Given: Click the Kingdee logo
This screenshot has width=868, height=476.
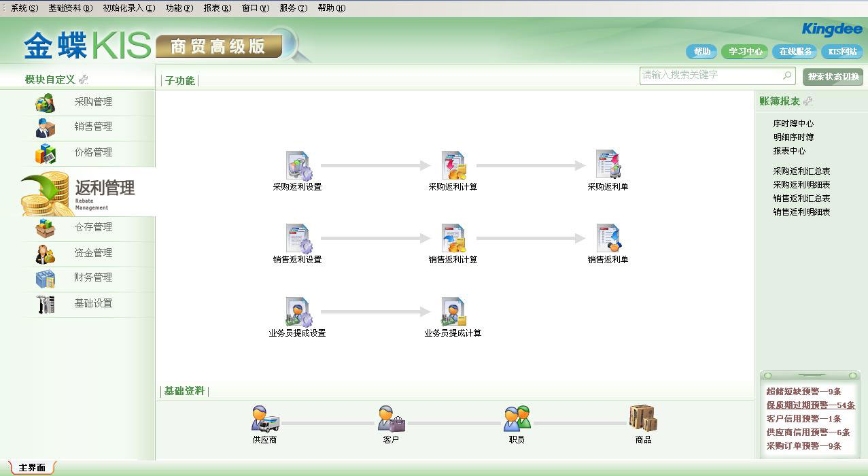Looking at the screenshot, I should (x=832, y=29).
